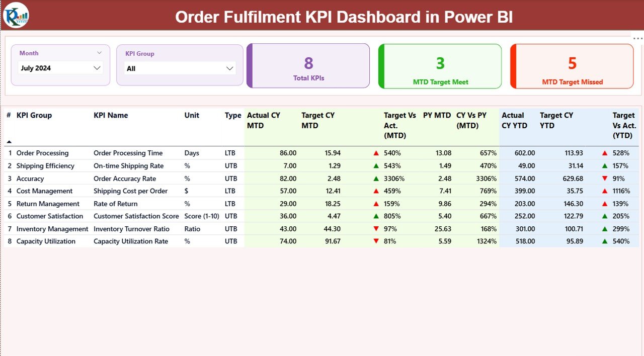The image size is (644, 356).
Task: Sort by CY Vs PY (MTD) column header
Action: point(467,120)
